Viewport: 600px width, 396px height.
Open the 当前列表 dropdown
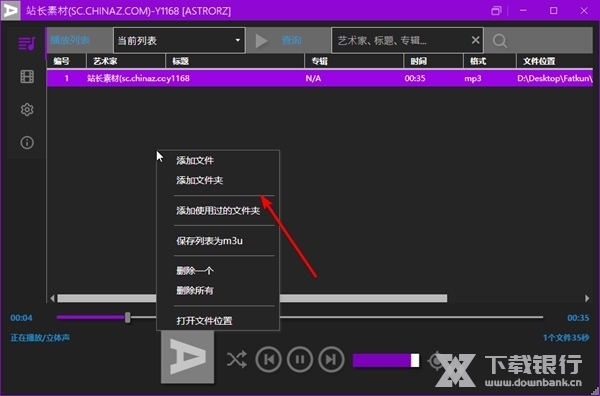point(179,40)
